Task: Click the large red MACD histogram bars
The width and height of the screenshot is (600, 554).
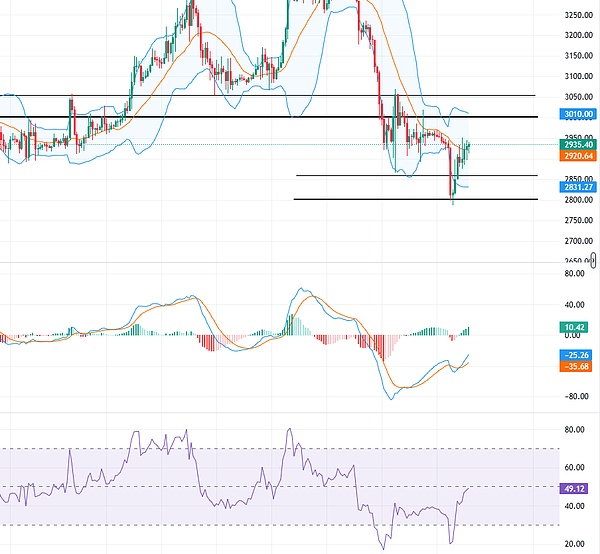Action: tap(380, 348)
